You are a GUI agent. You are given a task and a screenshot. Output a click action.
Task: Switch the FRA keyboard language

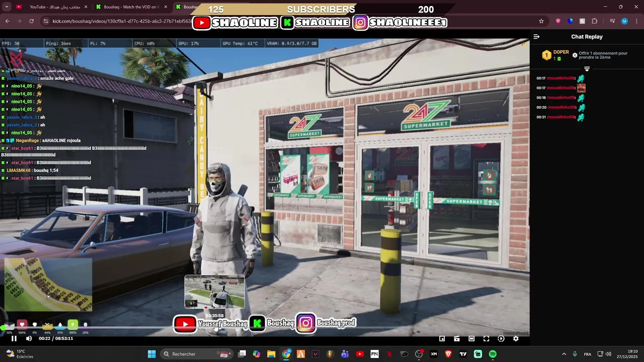(x=588, y=354)
